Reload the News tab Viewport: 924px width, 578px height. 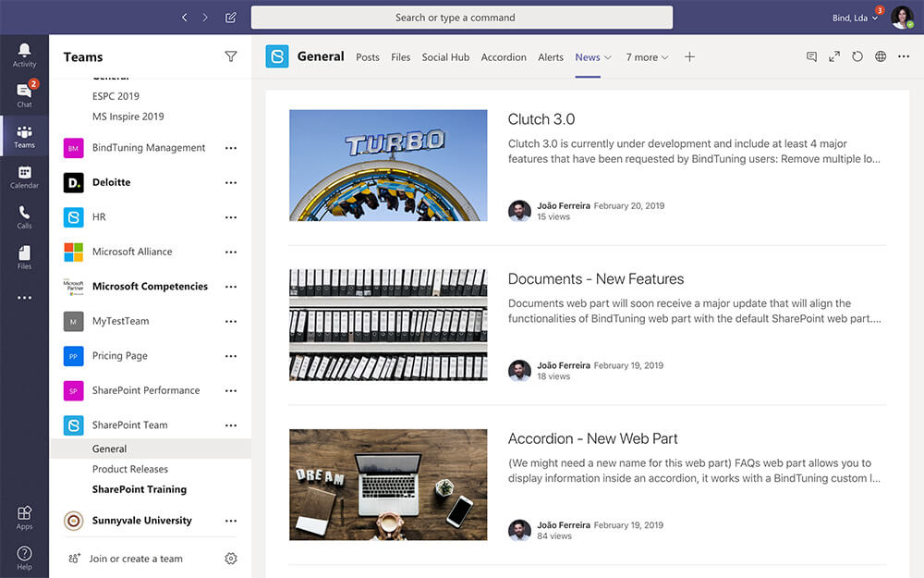pos(857,56)
